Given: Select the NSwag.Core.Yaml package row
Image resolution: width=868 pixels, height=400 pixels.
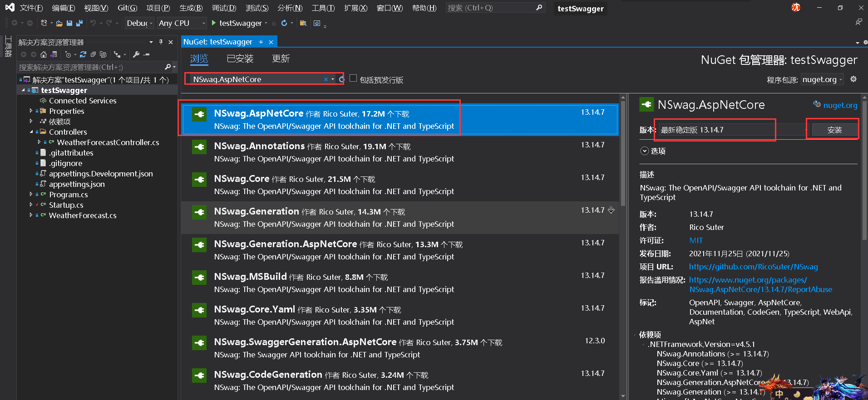Looking at the screenshot, I should pos(400,316).
